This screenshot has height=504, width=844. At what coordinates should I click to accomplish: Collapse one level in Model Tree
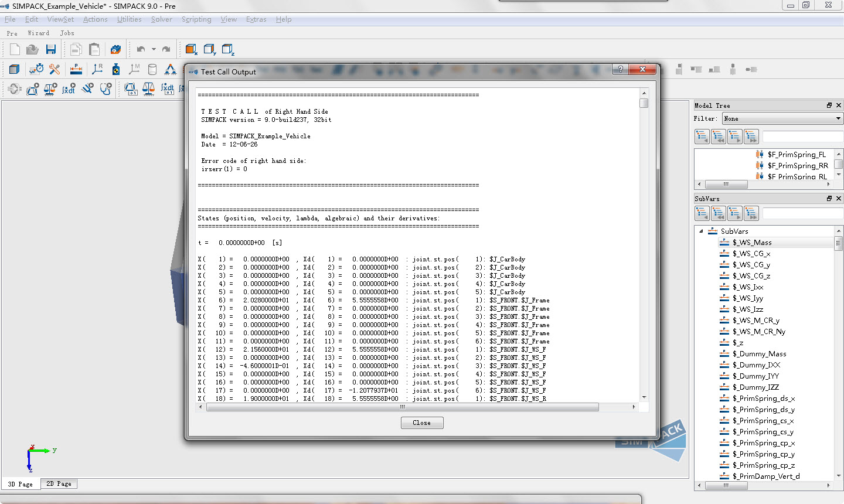702,137
